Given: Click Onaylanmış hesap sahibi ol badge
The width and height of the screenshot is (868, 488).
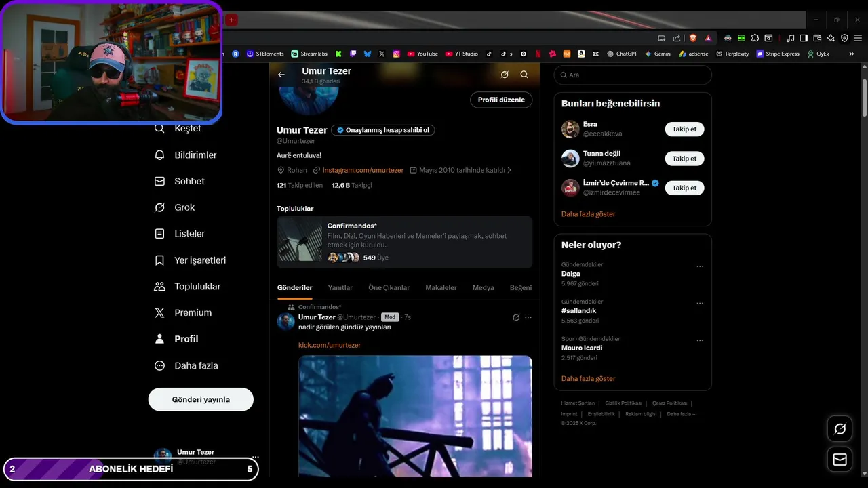Looking at the screenshot, I should click(383, 130).
